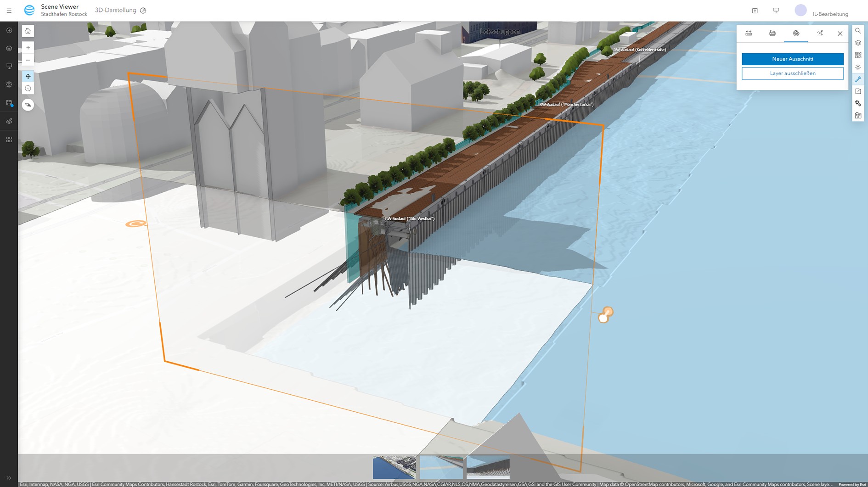Zoom in with the plus button
The height and width of the screenshot is (487, 868).
[28, 48]
